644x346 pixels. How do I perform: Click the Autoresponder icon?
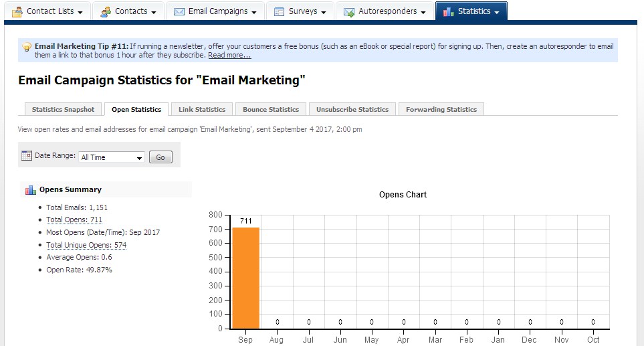(x=349, y=11)
